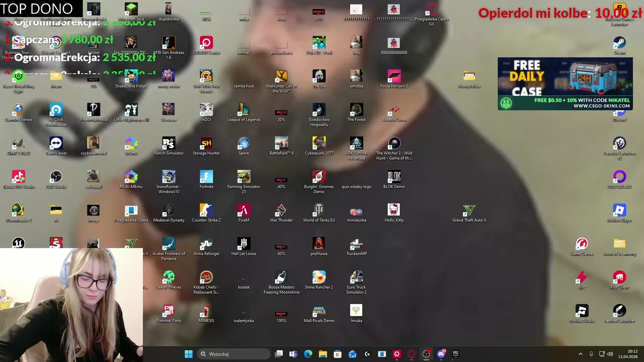Open the Roblox Player desktop icon
Viewport: 644px width, 362px height.
click(619, 213)
